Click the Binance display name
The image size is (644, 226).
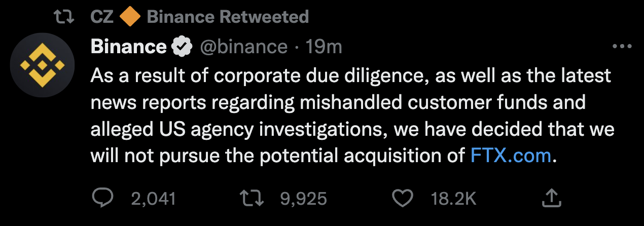(x=128, y=47)
